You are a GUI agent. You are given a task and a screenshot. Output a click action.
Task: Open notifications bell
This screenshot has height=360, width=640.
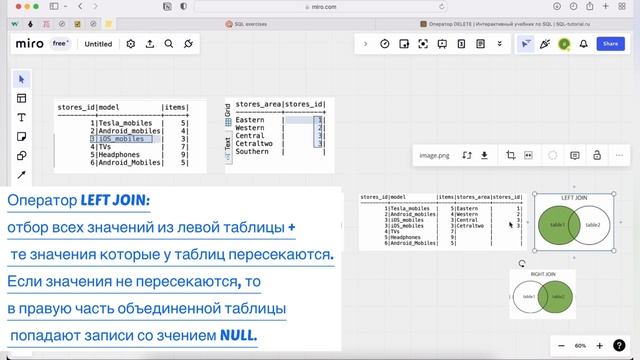[584, 44]
